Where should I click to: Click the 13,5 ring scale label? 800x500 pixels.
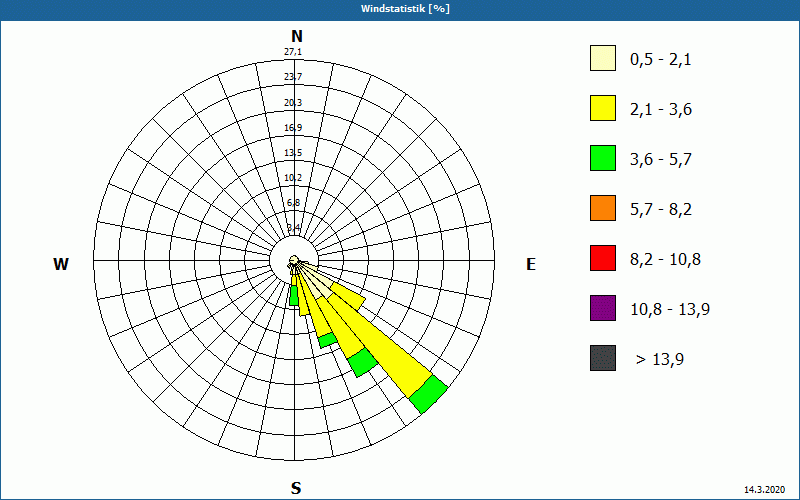tap(293, 153)
